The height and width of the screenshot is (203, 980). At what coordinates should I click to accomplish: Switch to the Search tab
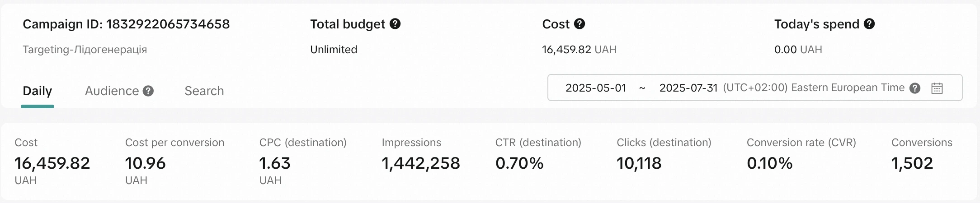point(204,91)
